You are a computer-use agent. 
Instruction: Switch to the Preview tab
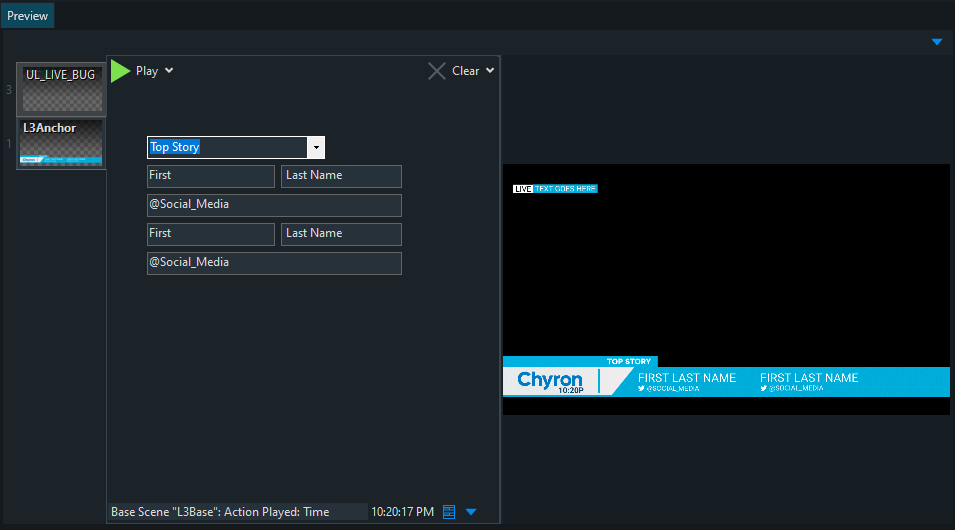28,16
